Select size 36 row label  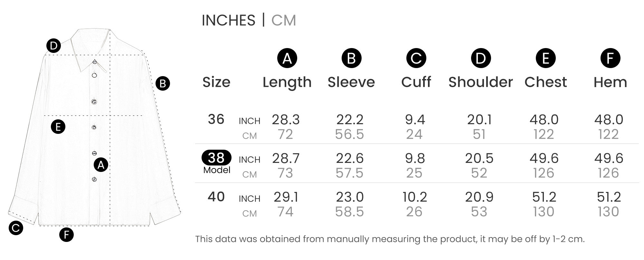(216, 119)
